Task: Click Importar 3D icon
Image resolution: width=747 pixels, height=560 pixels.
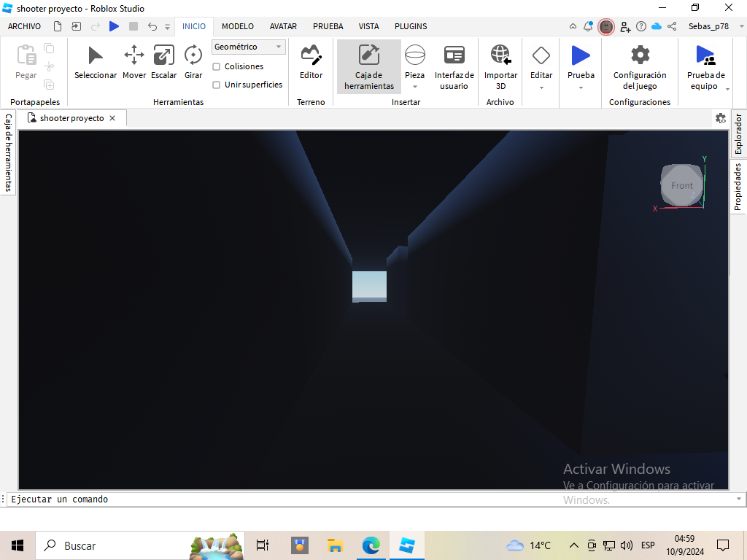Action: (x=500, y=63)
